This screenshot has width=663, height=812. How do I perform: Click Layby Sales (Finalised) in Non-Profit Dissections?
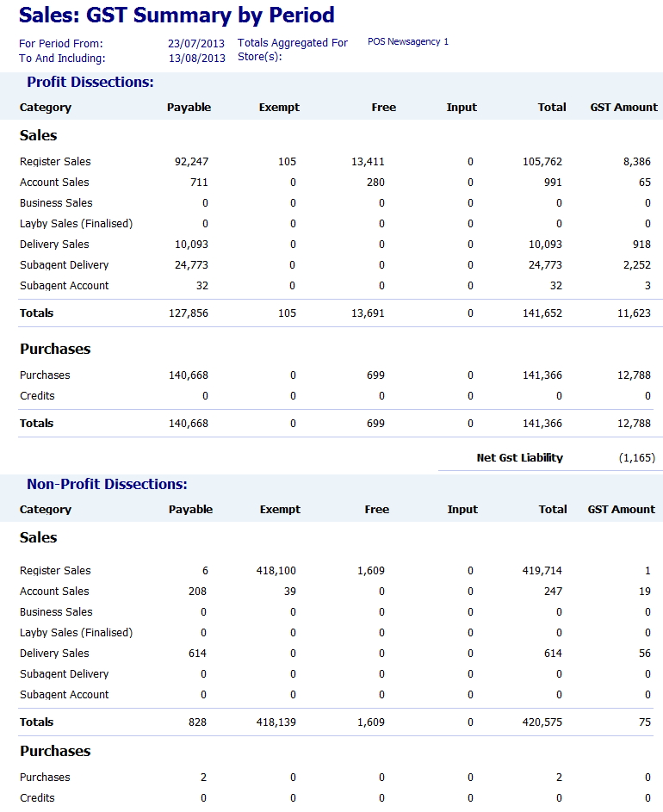click(x=76, y=632)
